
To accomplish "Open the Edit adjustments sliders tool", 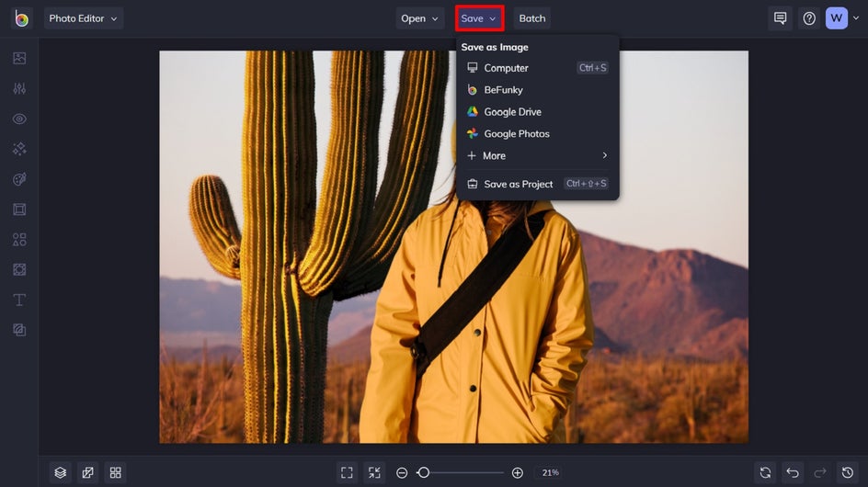I will [x=19, y=88].
